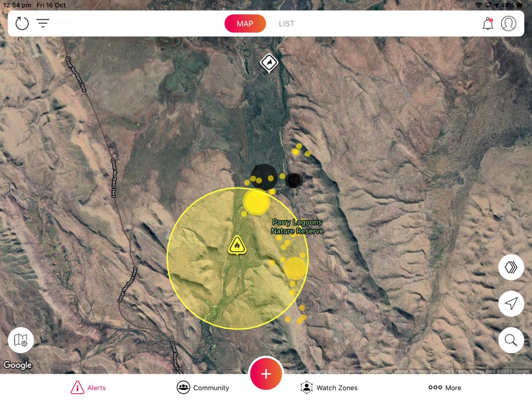Open the search tool

511,340
